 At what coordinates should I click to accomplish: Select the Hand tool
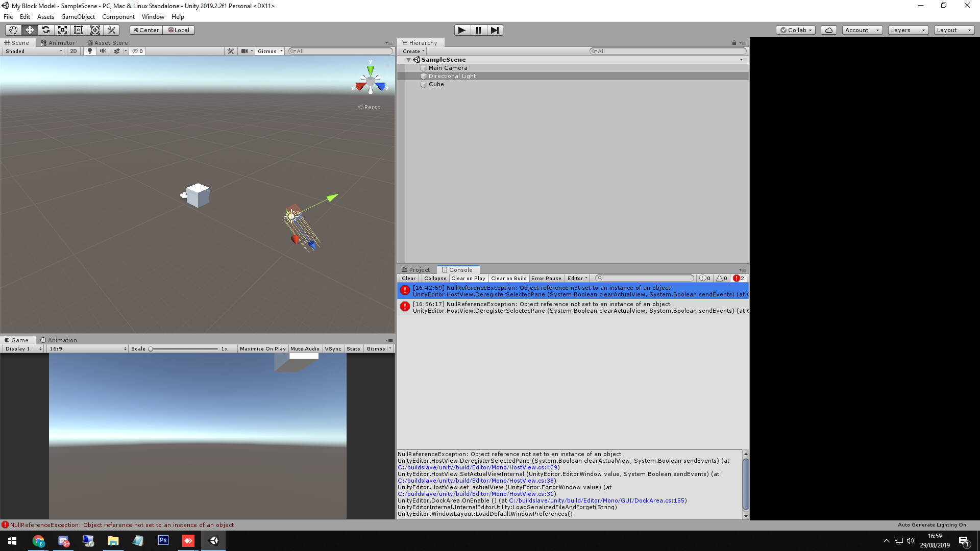[13, 30]
